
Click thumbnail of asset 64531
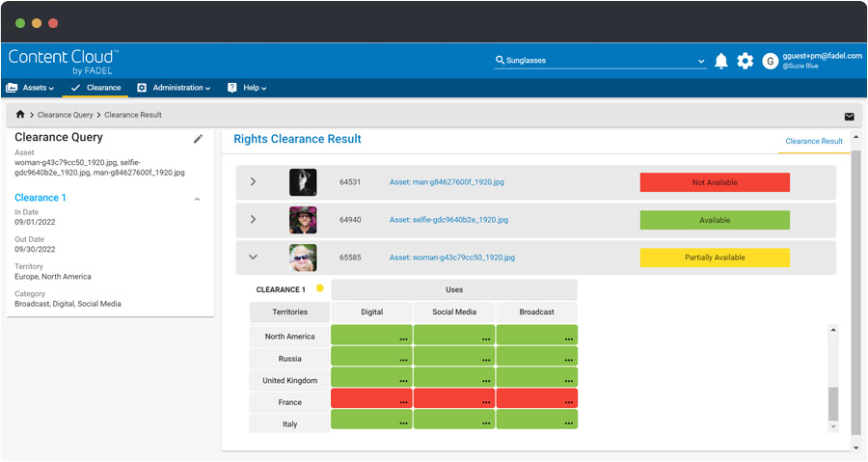(303, 182)
